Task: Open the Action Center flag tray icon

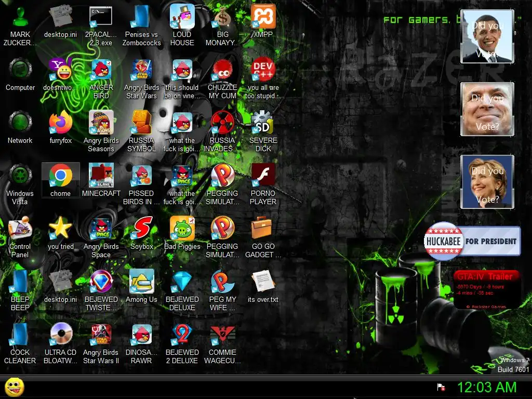Action: [x=441, y=387]
